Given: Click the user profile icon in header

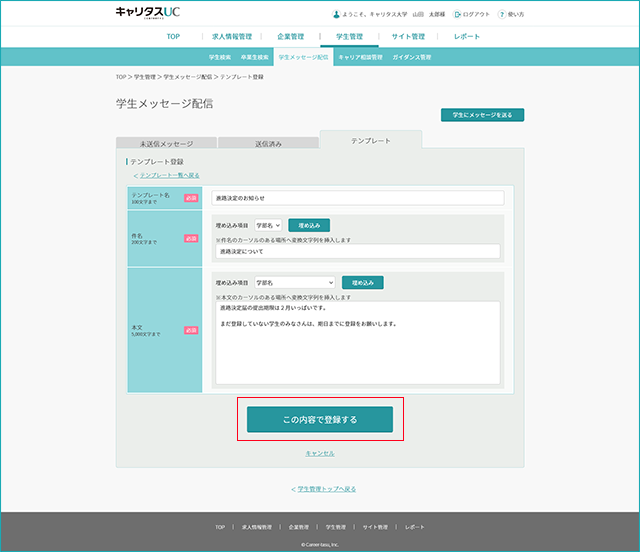Looking at the screenshot, I should click(x=336, y=14).
